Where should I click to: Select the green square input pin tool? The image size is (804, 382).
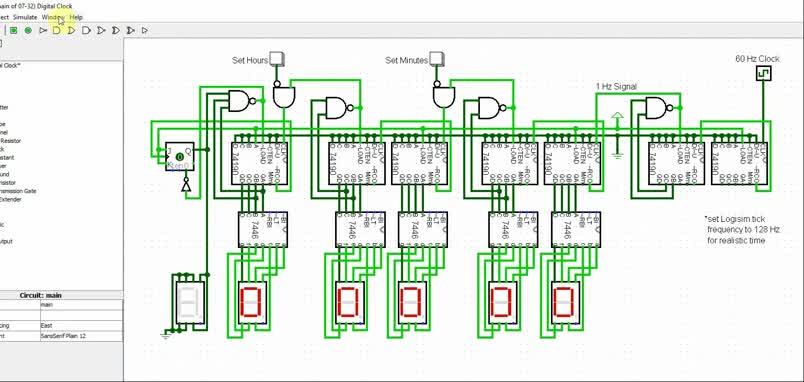(x=13, y=31)
